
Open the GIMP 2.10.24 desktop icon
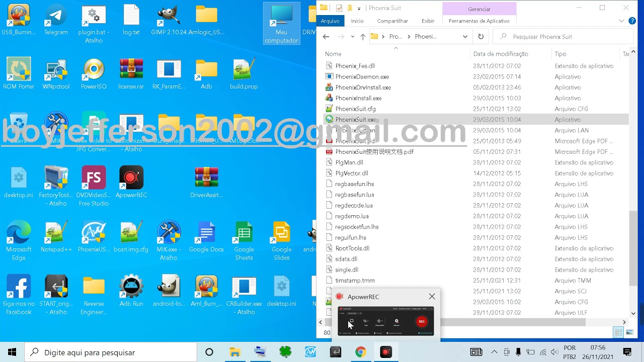click(x=169, y=20)
